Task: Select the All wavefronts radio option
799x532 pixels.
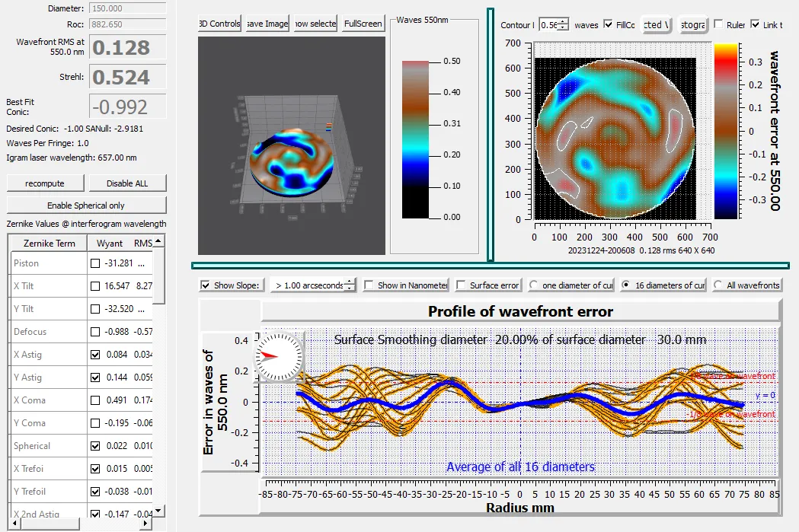Action: pyautogui.click(x=718, y=285)
